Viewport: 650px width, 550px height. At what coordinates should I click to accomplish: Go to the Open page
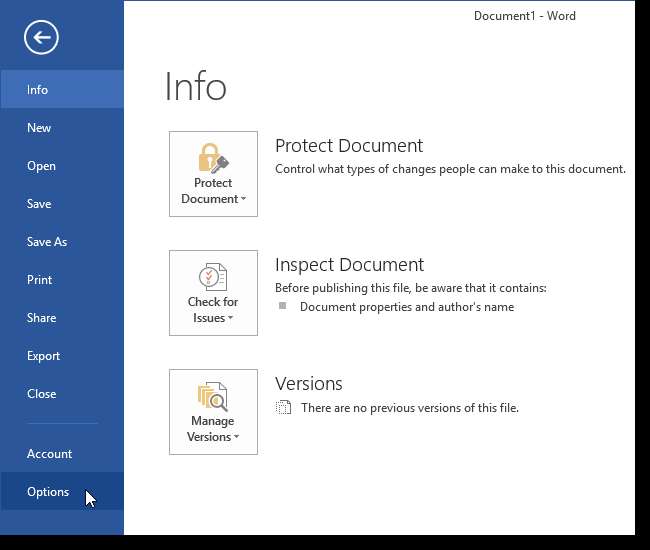[41, 166]
